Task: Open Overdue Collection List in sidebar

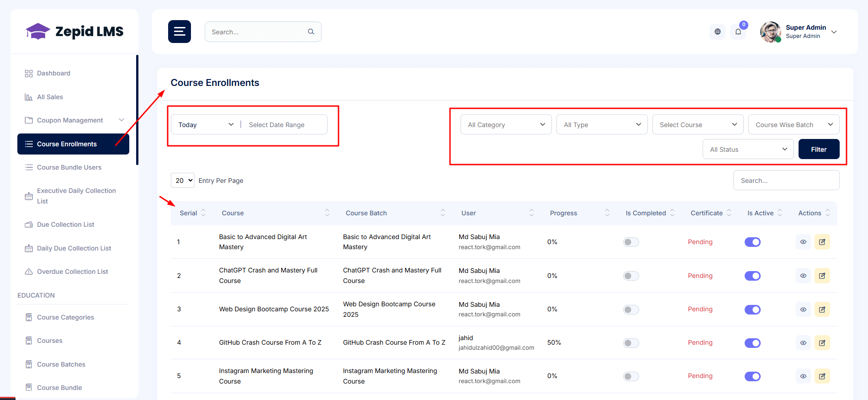Action: click(73, 272)
